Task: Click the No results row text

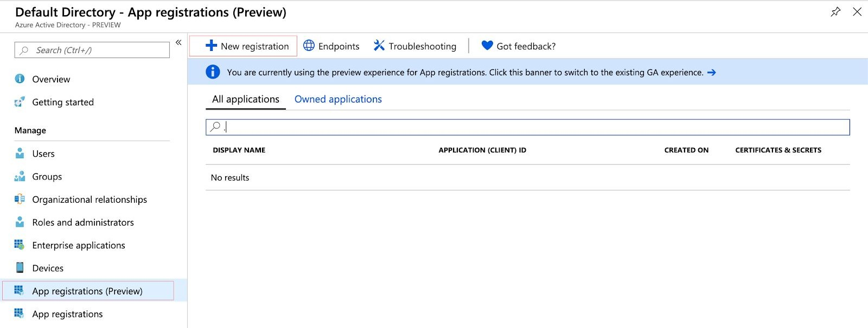Action: pyautogui.click(x=230, y=177)
